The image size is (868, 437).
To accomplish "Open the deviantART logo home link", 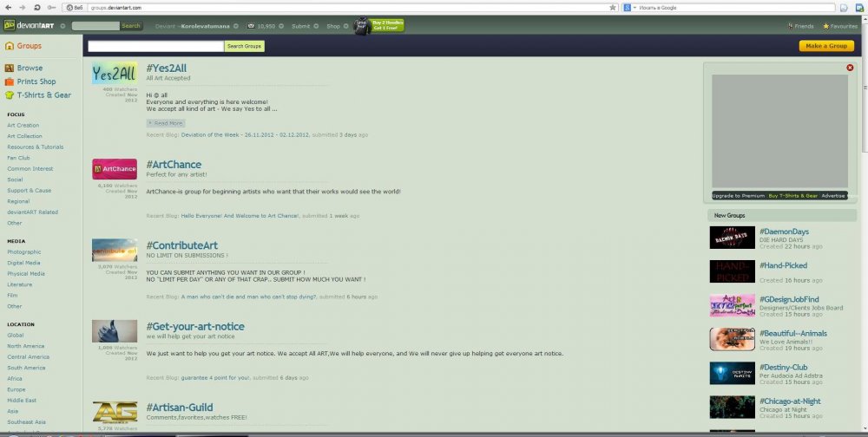I will (x=29, y=25).
